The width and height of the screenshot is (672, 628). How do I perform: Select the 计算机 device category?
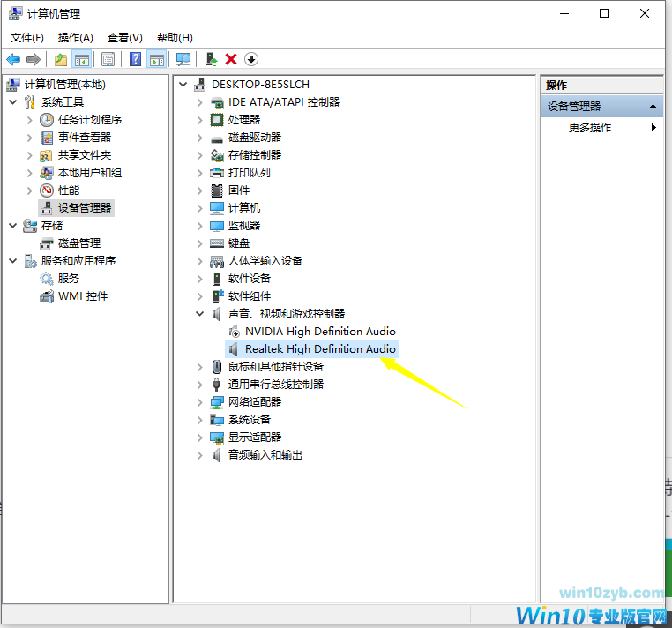point(244,208)
